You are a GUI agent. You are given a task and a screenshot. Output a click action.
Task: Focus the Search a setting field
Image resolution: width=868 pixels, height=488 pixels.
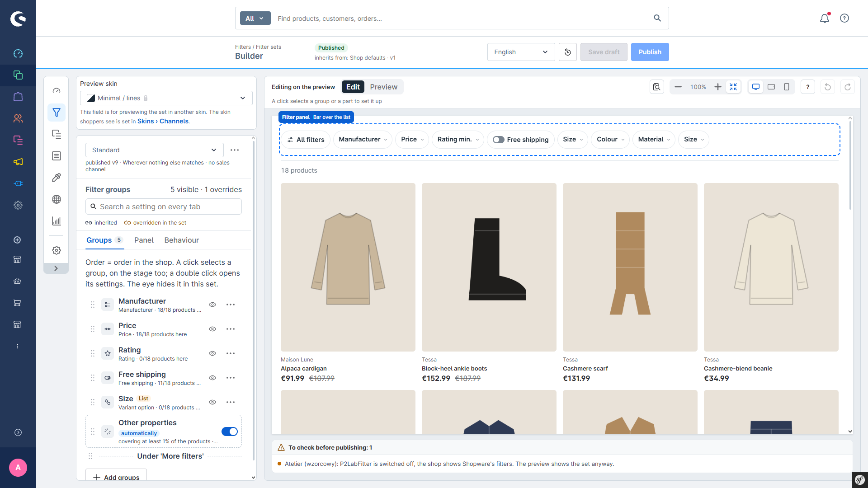(164, 206)
